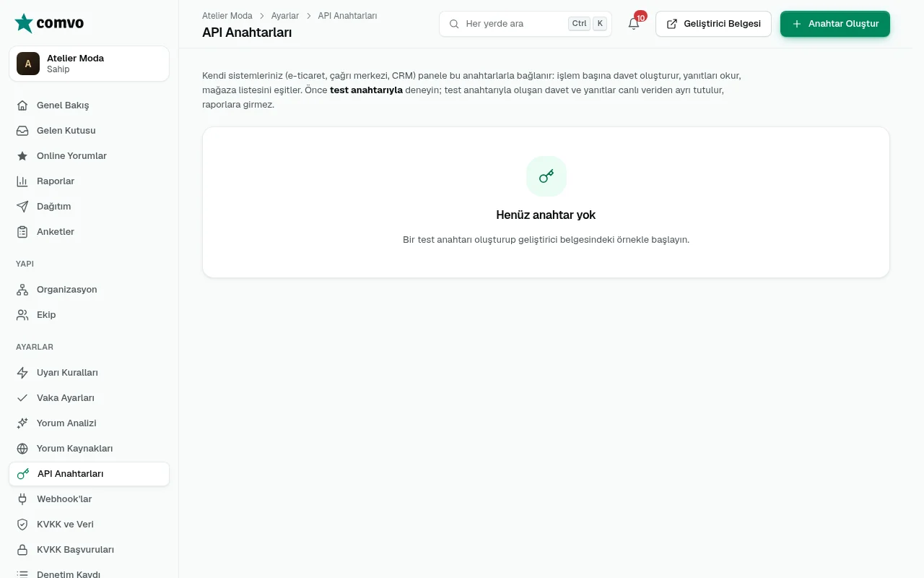
Task: Click the Online Yorumlar star icon
Action: [x=22, y=156]
